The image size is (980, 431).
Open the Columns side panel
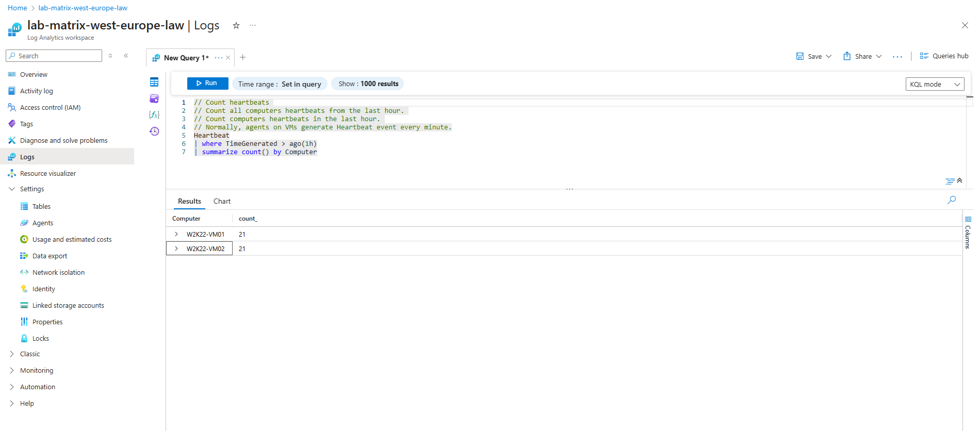pyautogui.click(x=968, y=233)
